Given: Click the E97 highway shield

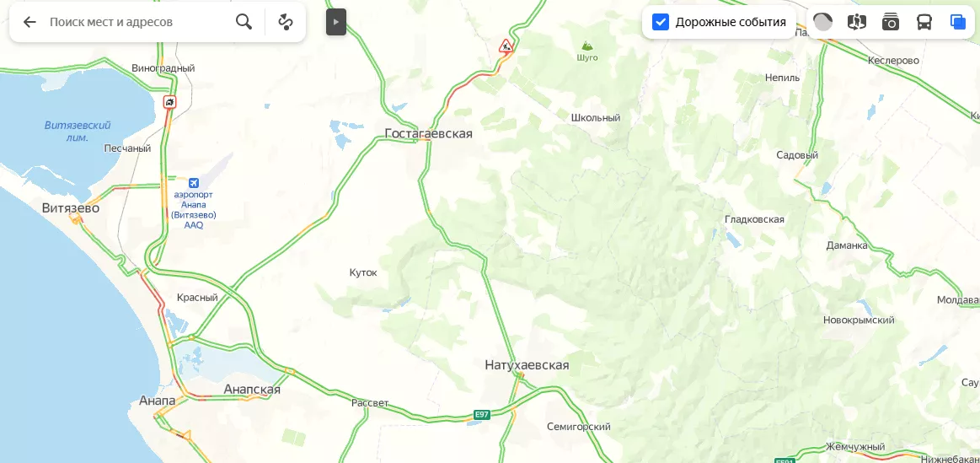Looking at the screenshot, I should coord(482,414).
